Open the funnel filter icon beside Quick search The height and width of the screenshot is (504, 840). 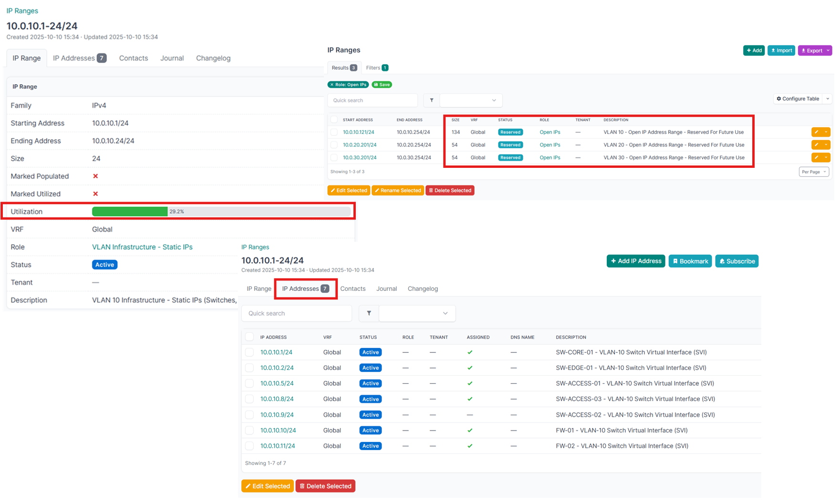[x=431, y=100]
